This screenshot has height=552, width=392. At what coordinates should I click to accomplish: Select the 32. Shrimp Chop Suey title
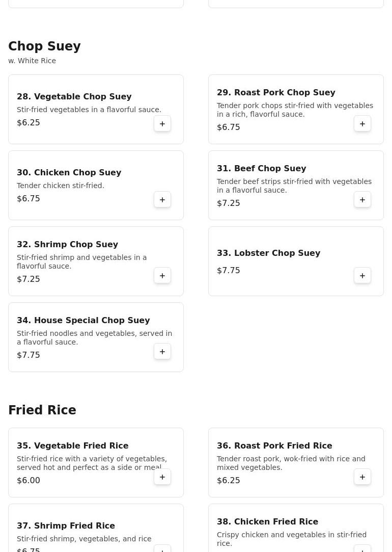(x=68, y=245)
